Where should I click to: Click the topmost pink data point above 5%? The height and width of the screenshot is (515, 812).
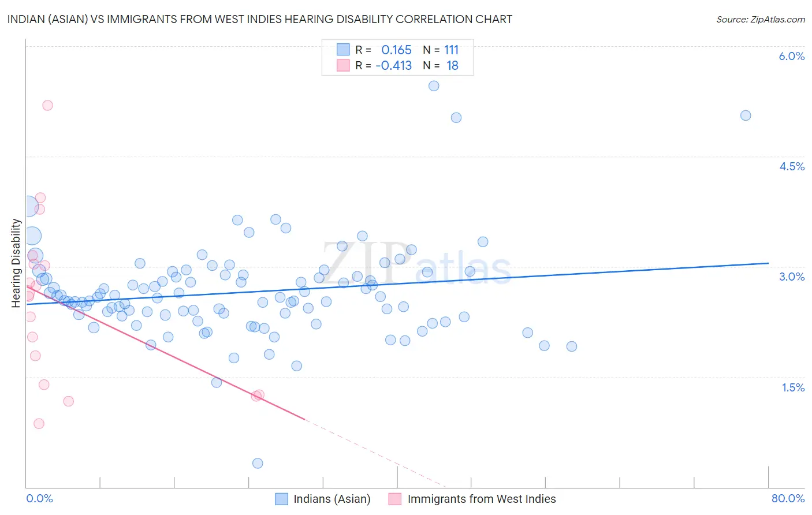point(47,105)
